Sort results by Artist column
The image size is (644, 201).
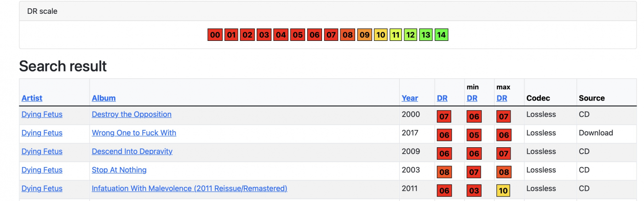(32, 98)
